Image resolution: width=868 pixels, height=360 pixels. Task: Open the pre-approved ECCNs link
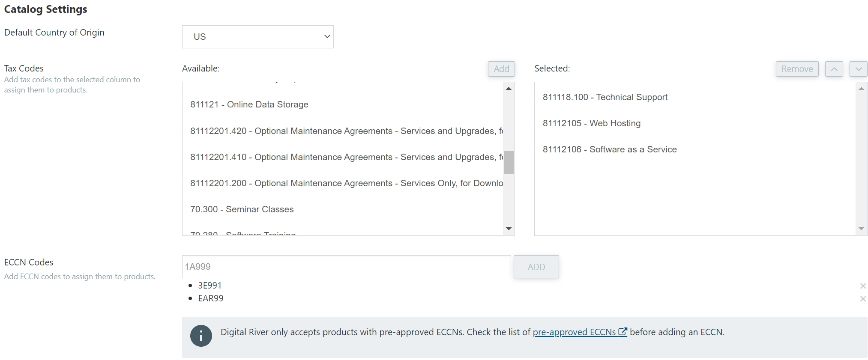574,332
